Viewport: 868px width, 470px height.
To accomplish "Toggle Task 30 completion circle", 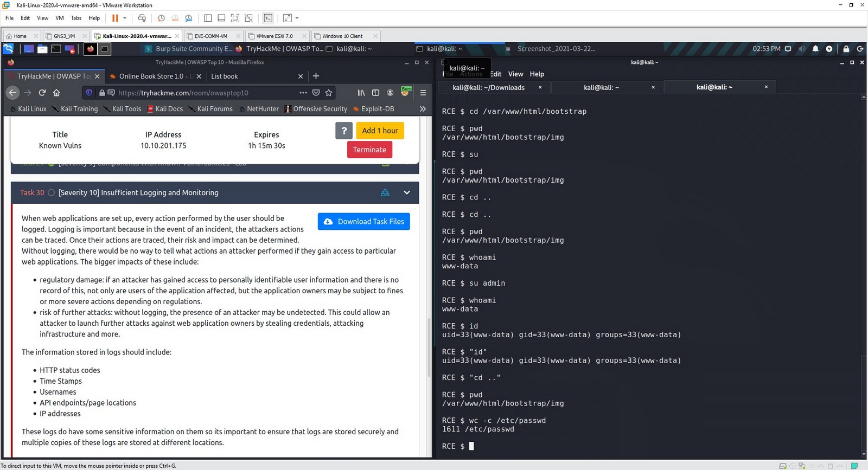I will (51, 192).
